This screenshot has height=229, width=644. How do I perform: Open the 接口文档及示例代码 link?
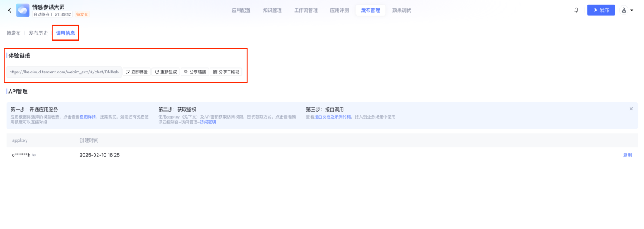click(333, 117)
